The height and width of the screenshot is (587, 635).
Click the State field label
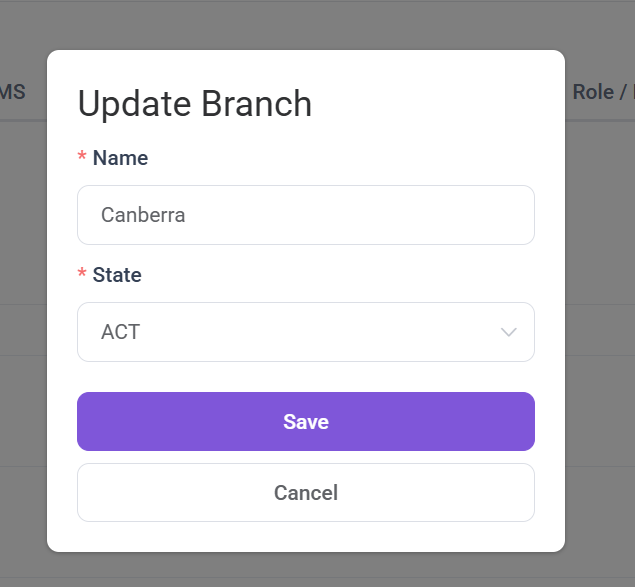117,275
